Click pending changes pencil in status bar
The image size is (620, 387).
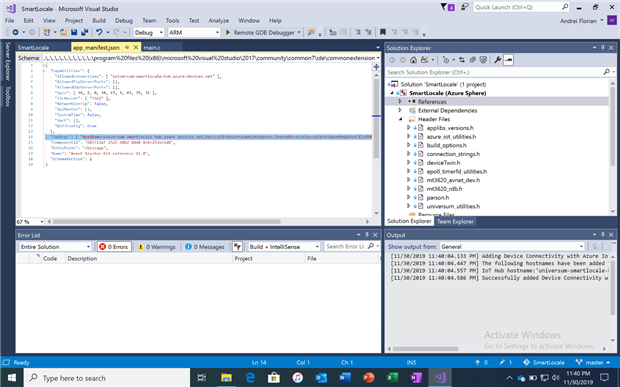click(x=506, y=362)
